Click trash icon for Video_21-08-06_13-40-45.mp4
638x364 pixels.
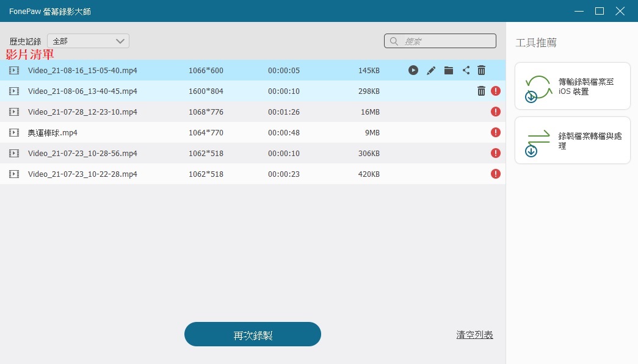(481, 91)
